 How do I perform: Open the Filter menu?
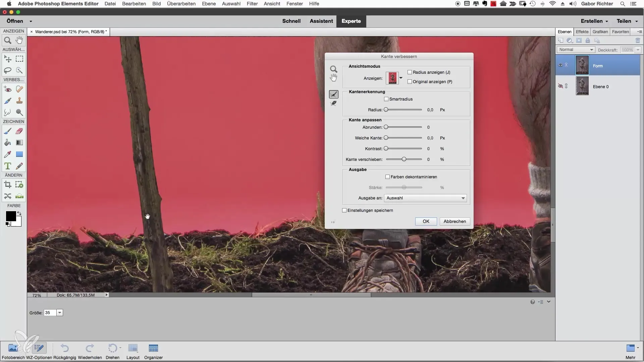pyautogui.click(x=252, y=4)
